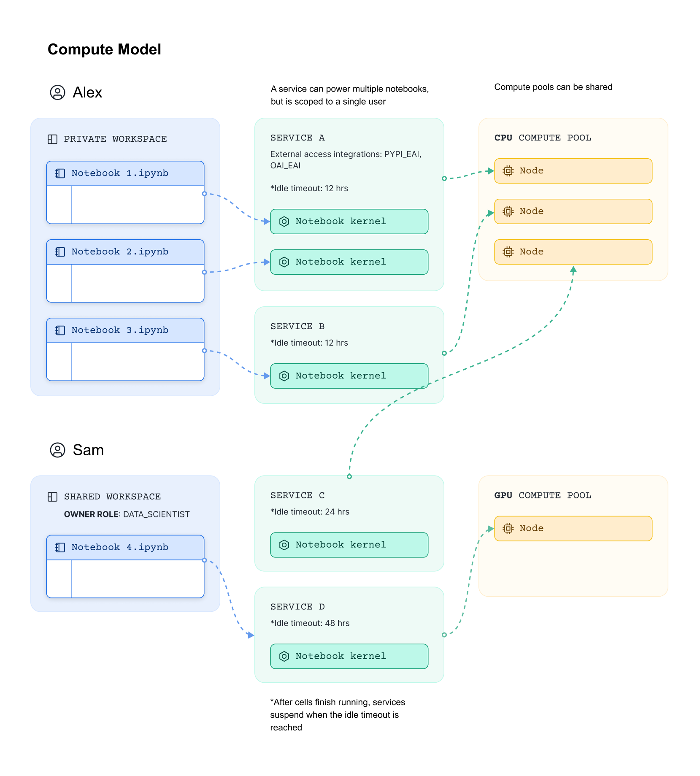700x776 pixels.
Task: Click the kernel hexagon icon in Service B
Action: point(284,376)
